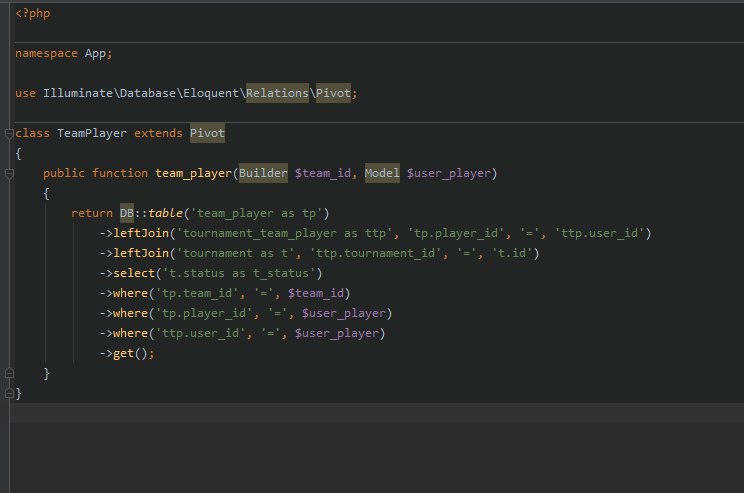Click the class's closing fold marker
744x493 pixels.
coord(9,393)
